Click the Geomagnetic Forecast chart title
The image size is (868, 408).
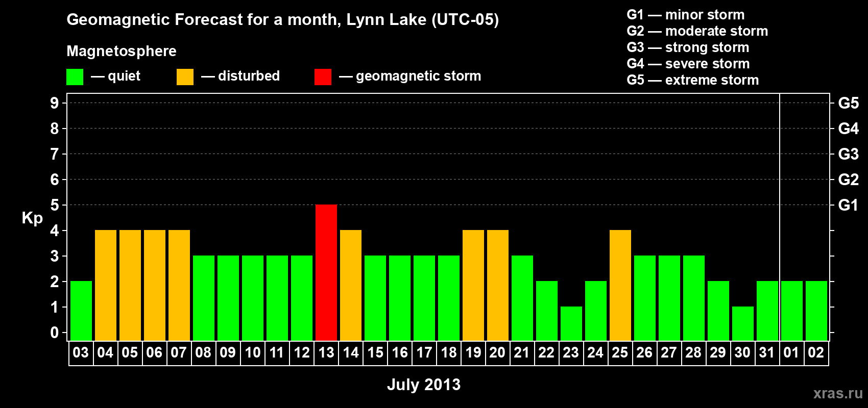283,20
